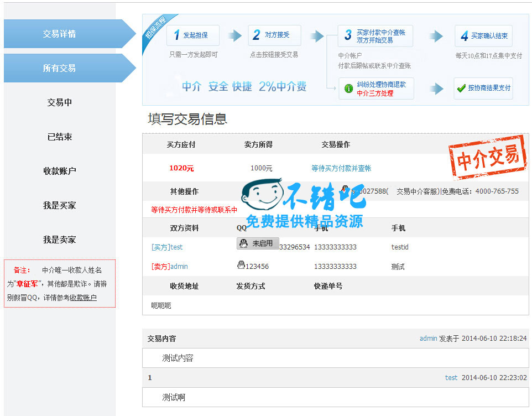Viewport: 532px width, 416px height.
Task: Click the test author link on reply 1
Action: point(451,378)
